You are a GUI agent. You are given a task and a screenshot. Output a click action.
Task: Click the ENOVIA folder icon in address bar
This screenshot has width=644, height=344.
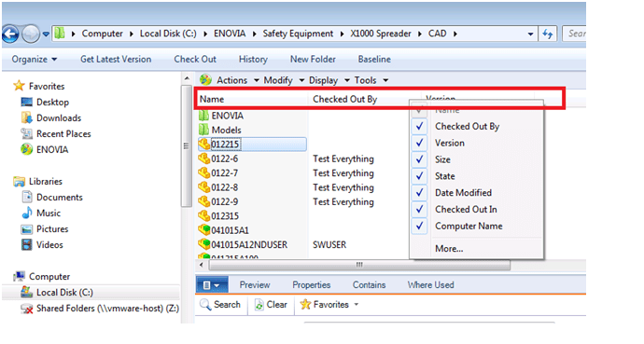(x=60, y=34)
